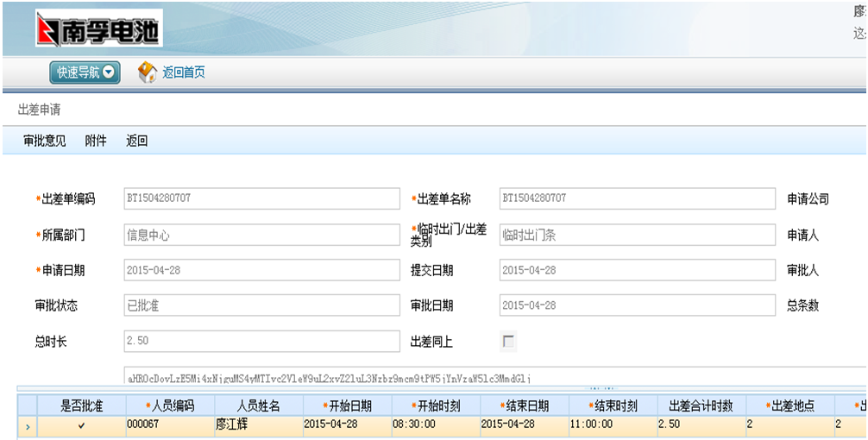The height and width of the screenshot is (440, 868).
Task: Click the 总时长 field showing 2.50
Action: point(261,341)
